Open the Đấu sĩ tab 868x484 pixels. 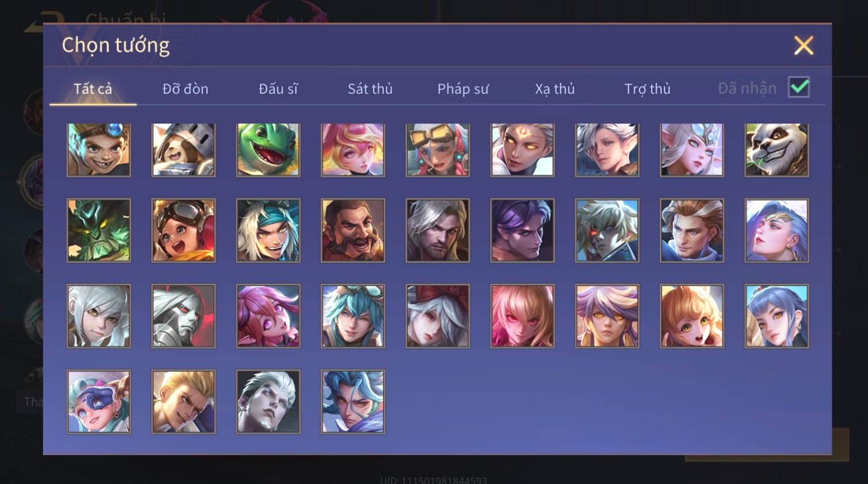278,89
